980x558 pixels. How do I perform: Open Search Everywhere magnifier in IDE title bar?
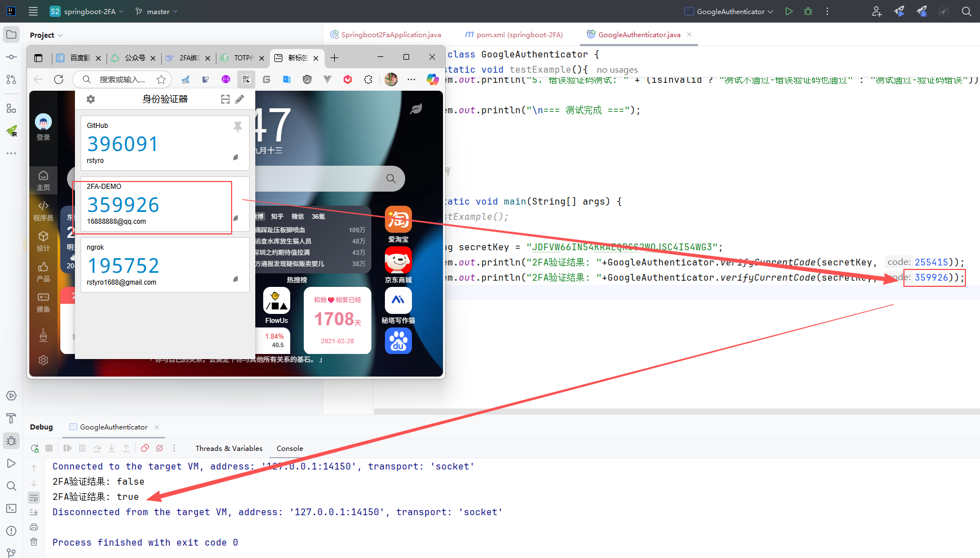tap(966, 11)
